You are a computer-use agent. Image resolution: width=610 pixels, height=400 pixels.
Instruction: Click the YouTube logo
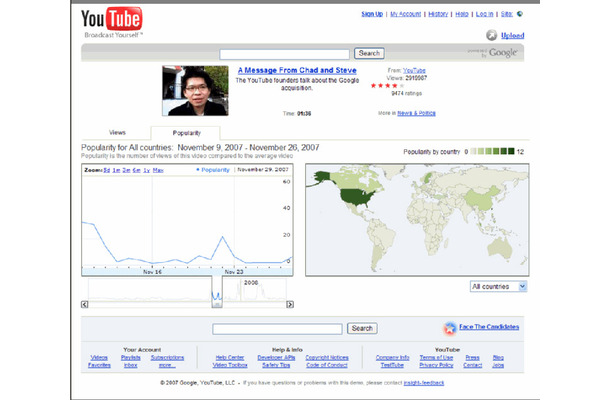pyautogui.click(x=112, y=19)
